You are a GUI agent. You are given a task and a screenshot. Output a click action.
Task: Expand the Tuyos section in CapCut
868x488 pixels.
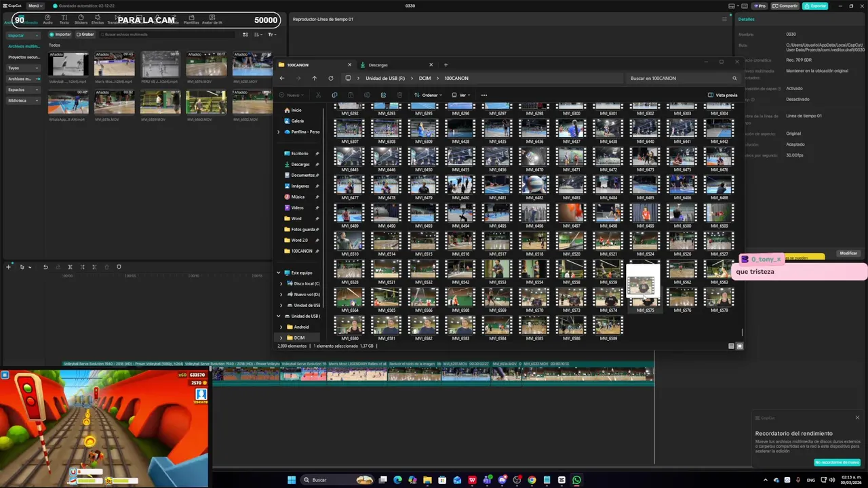pyautogui.click(x=23, y=68)
